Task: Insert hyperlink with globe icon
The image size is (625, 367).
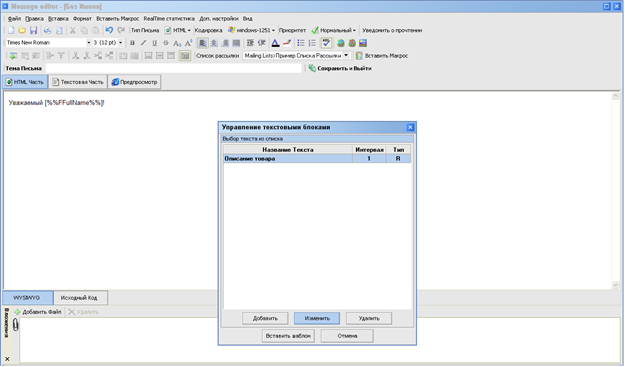Action: [340, 43]
